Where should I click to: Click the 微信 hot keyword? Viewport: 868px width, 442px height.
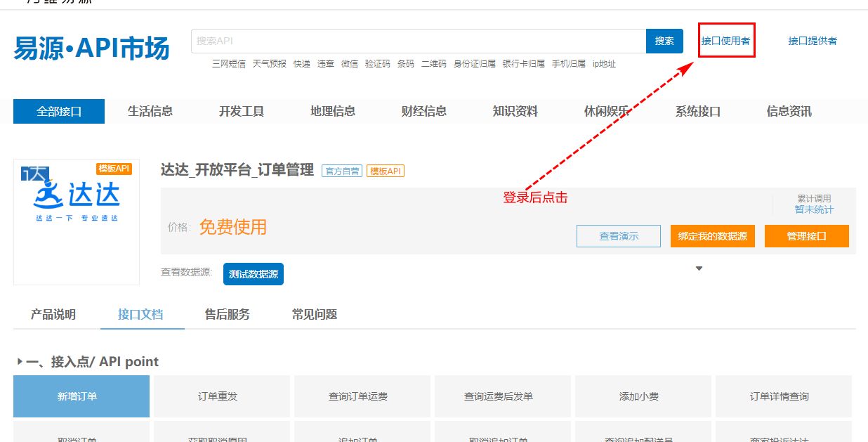coord(350,64)
